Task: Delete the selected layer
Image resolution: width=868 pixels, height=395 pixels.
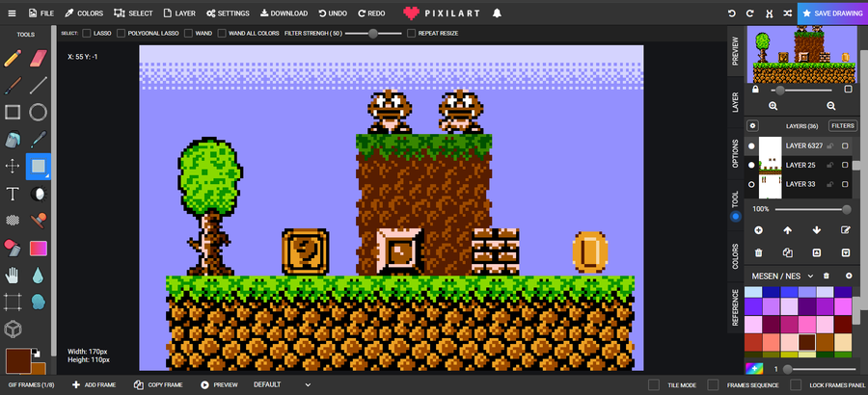Action: click(x=758, y=252)
